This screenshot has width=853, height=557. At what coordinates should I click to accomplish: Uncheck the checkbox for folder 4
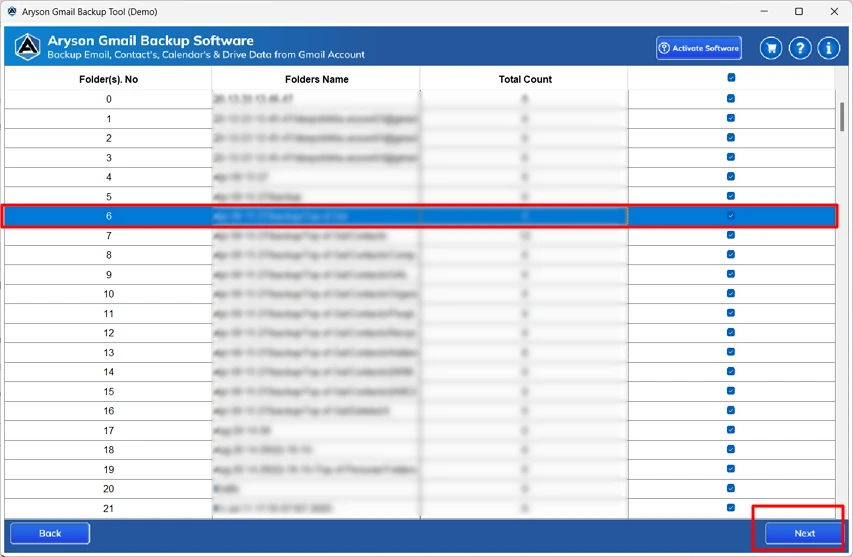pyautogui.click(x=731, y=176)
